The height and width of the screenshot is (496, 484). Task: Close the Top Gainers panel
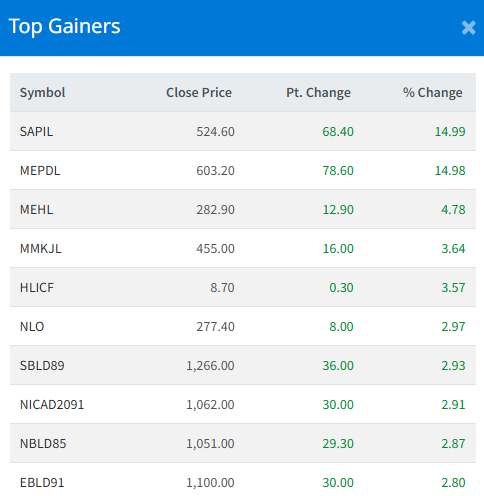point(468,28)
